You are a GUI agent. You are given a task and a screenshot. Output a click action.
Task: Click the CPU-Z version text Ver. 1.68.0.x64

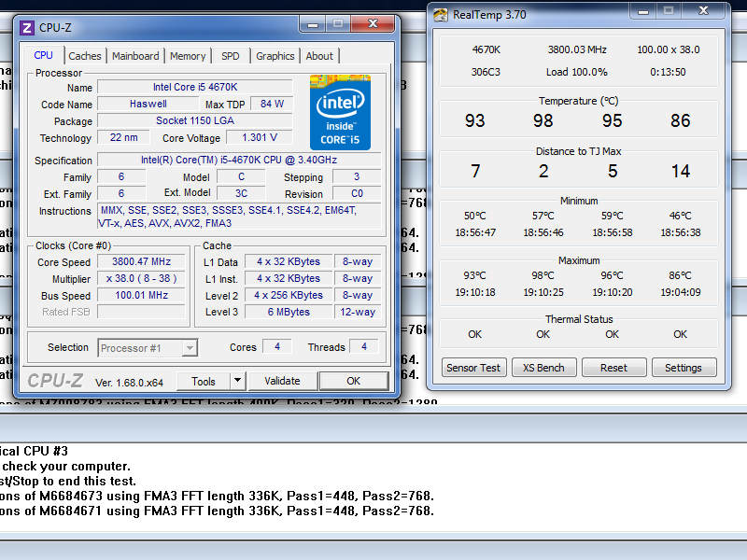click(x=129, y=383)
